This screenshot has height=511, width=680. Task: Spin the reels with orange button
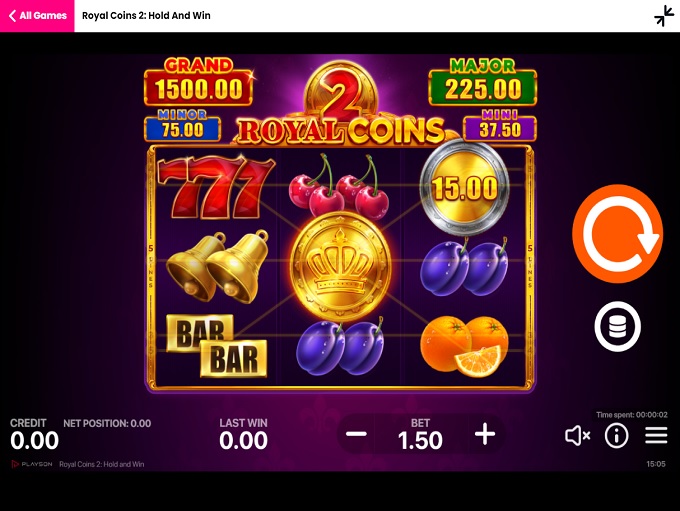click(x=617, y=234)
